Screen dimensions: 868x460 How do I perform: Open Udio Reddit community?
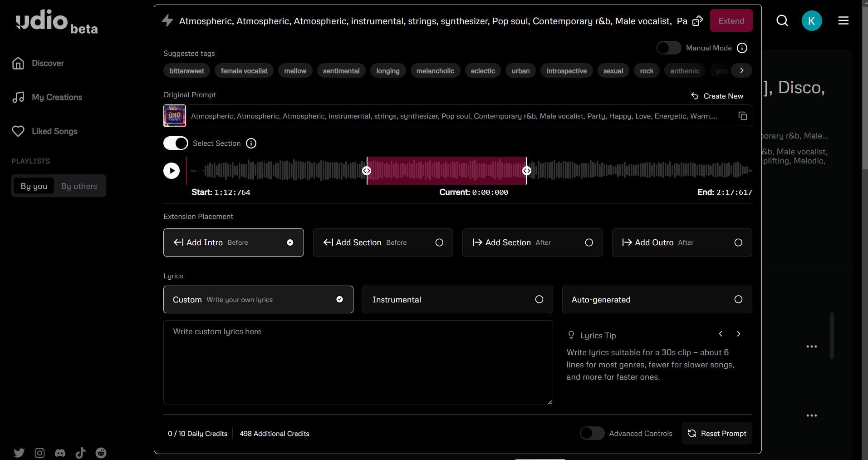(x=101, y=453)
